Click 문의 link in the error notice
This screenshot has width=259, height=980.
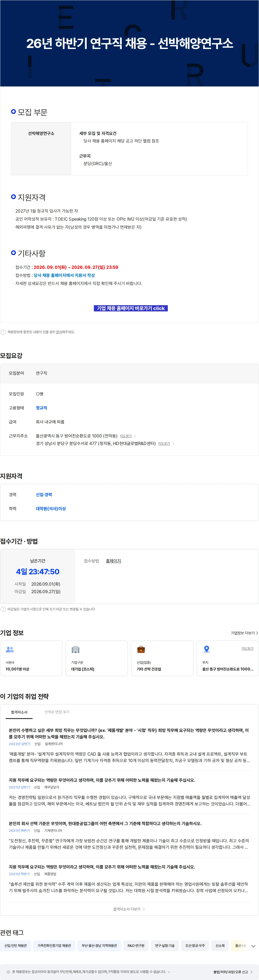[59, 332]
